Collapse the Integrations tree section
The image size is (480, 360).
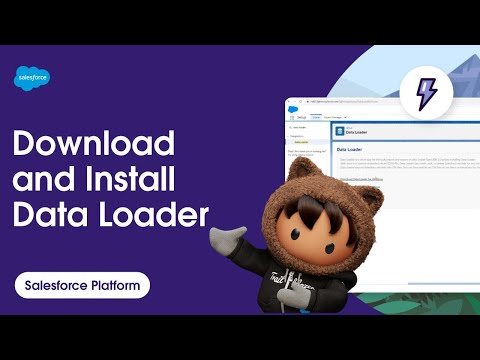coord(288,136)
